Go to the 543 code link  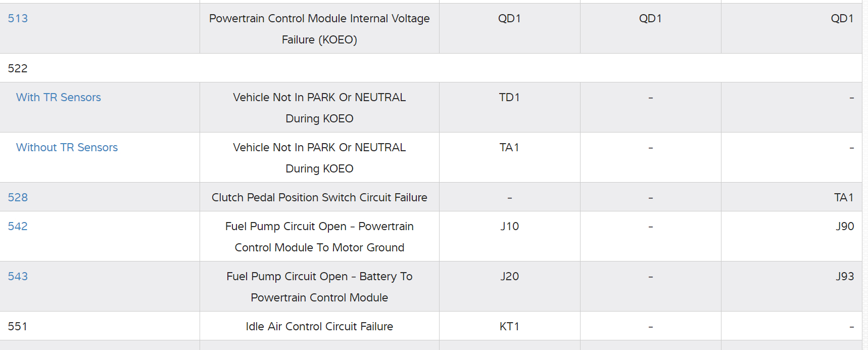18,277
